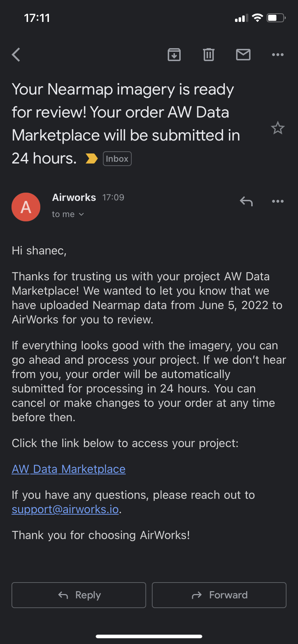Tap the Wi-Fi status icon
Screen dimensions: 298x644
point(257,18)
